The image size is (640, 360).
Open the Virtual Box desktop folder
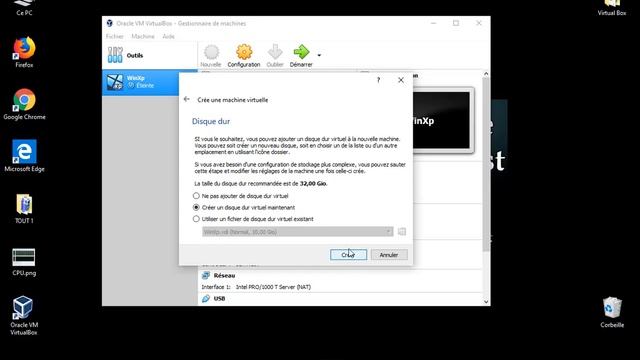[612, 7]
